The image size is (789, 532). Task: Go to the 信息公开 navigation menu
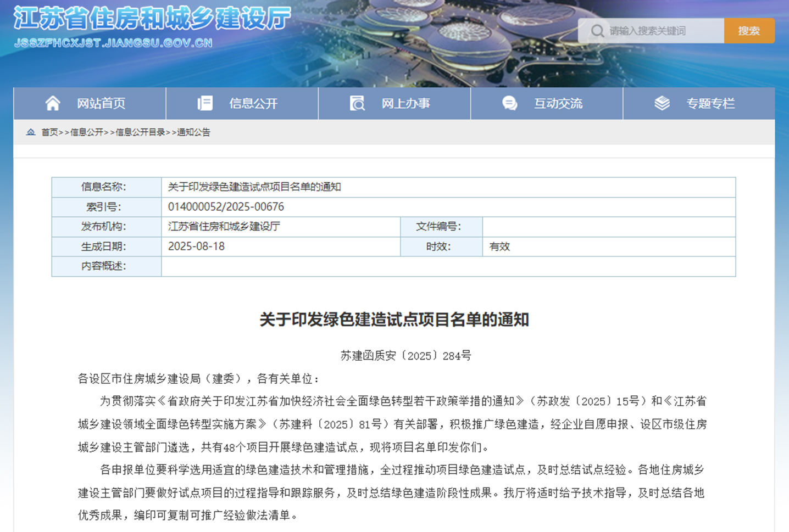[253, 103]
